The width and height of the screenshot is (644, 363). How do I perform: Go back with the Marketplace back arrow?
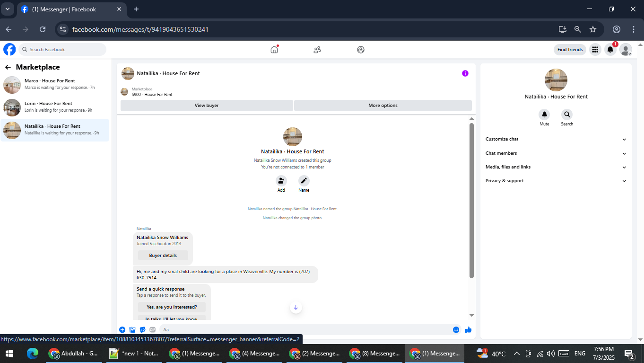[x=8, y=67]
